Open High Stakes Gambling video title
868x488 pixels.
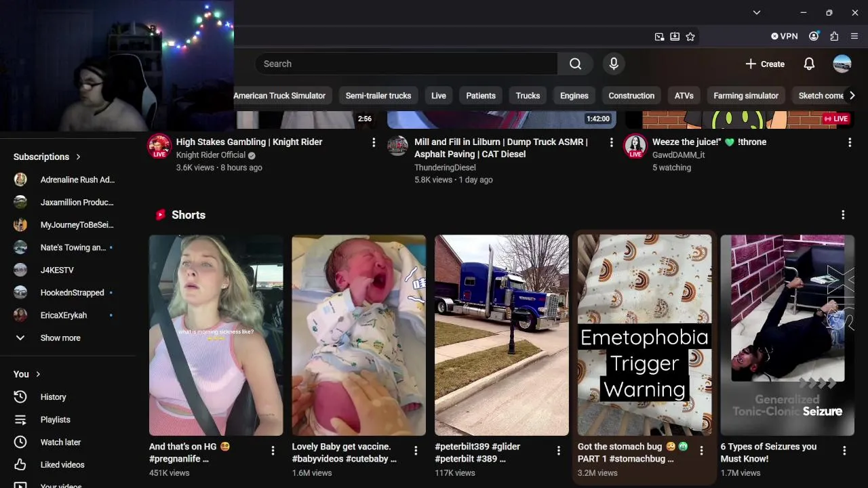249,142
